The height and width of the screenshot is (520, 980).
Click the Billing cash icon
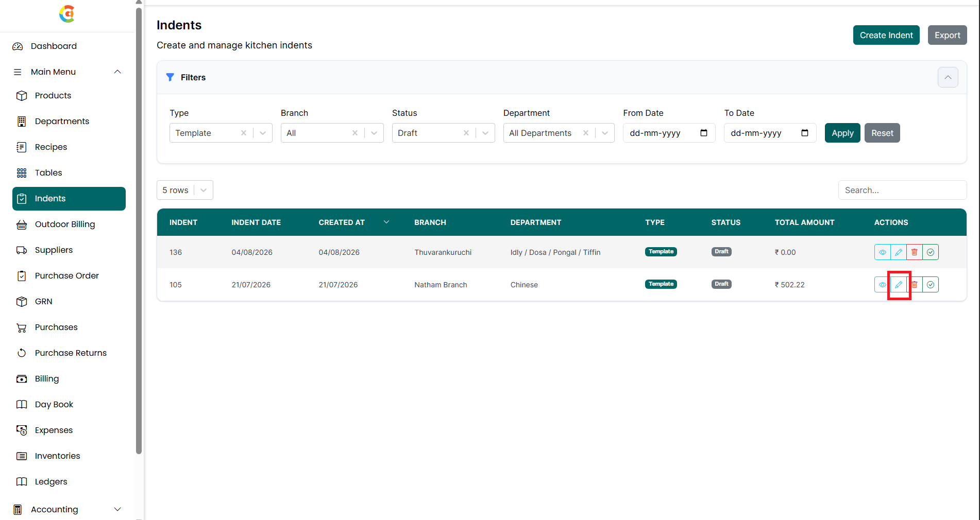(x=22, y=379)
